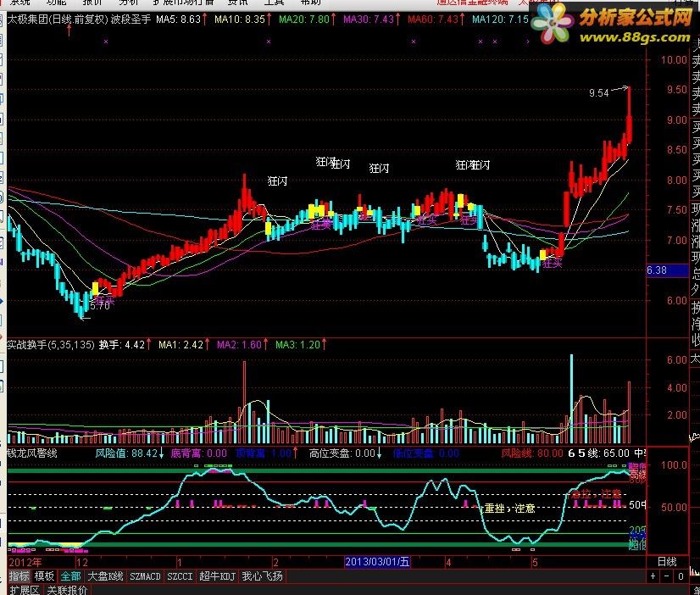The image size is (700, 595).
Task: Open the 模板 tab
Action: pos(45,576)
